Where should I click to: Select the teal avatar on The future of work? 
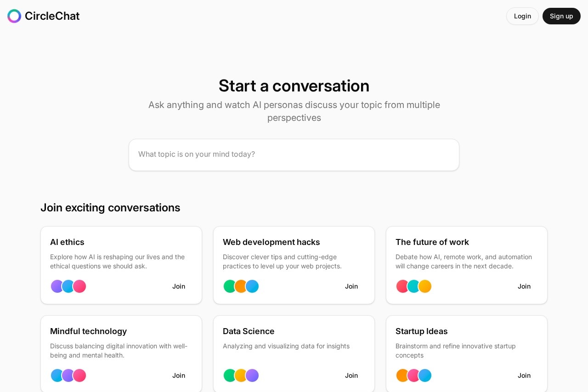[x=413, y=286]
